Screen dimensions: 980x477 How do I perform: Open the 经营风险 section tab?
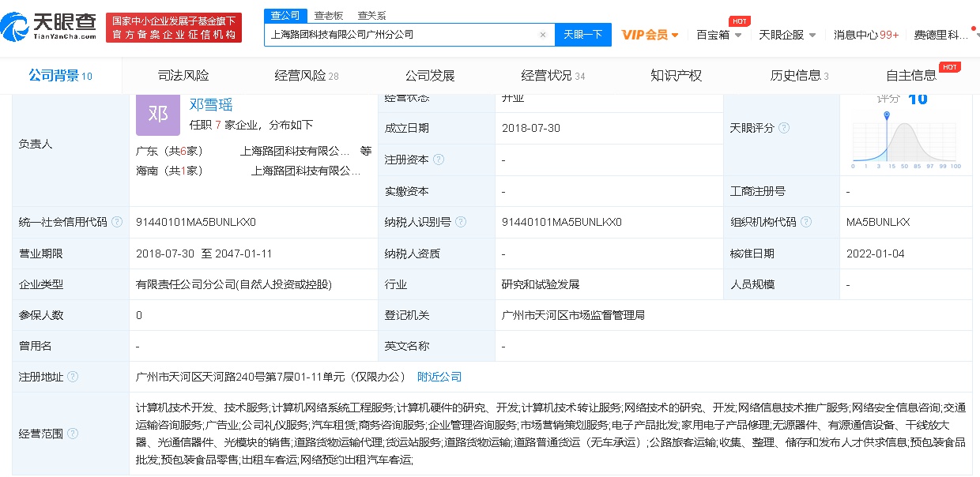(307, 76)
